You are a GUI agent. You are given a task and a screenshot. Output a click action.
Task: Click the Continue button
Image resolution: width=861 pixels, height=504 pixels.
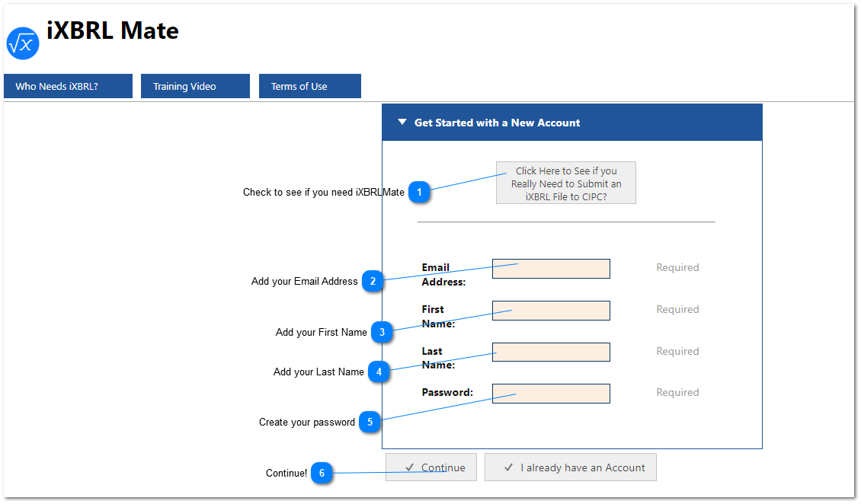431,467
